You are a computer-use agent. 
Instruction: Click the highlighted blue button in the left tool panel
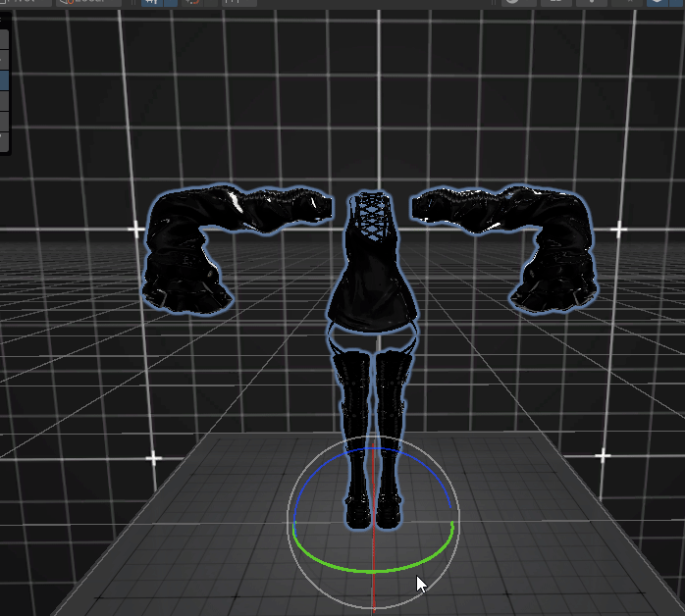click(x=4, y=78)
